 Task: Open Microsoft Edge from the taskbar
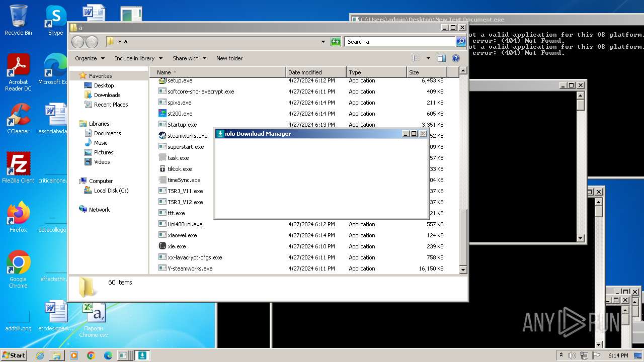coord(108,355)
